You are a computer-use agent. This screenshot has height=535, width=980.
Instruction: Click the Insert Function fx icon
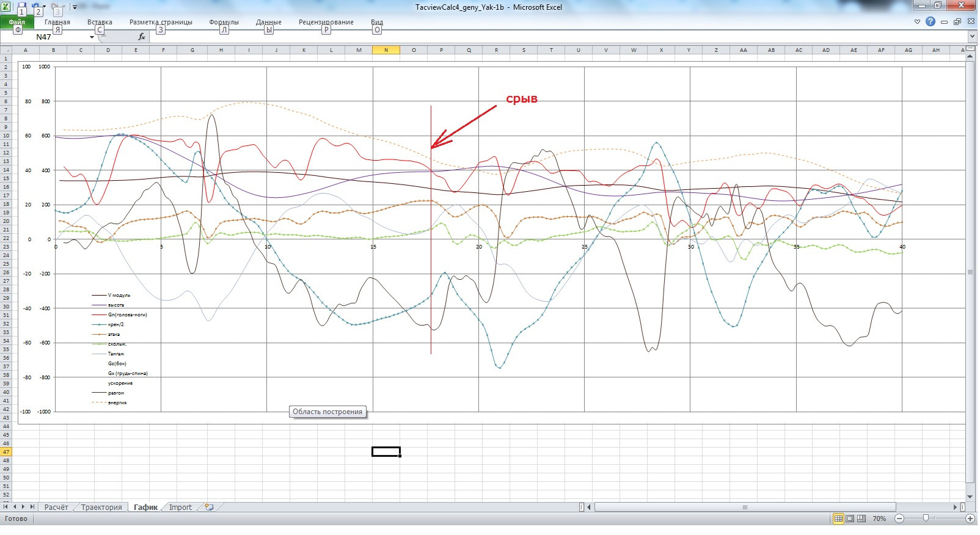[142, 37]
